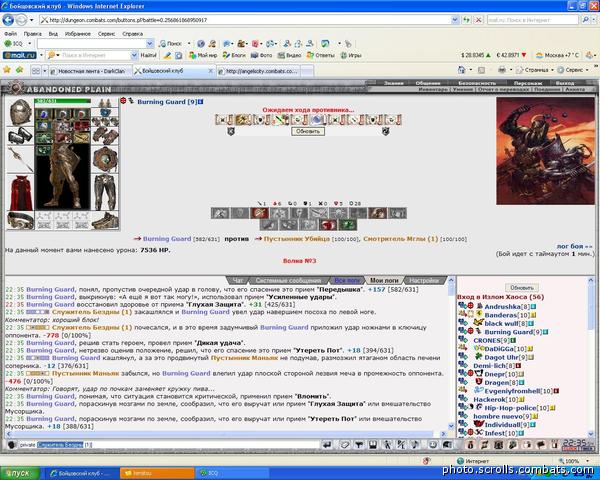This screenshot has height=480, width=600.
Task: Click the red cloak equipment slot
Action: point(20,193)
